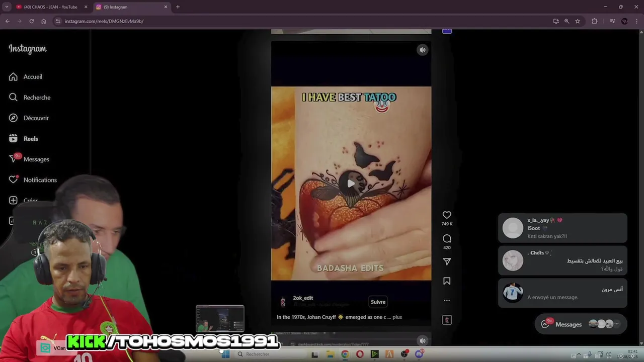View site information icon
This screenshot has width=644, height=362.
tap(58, 21)
